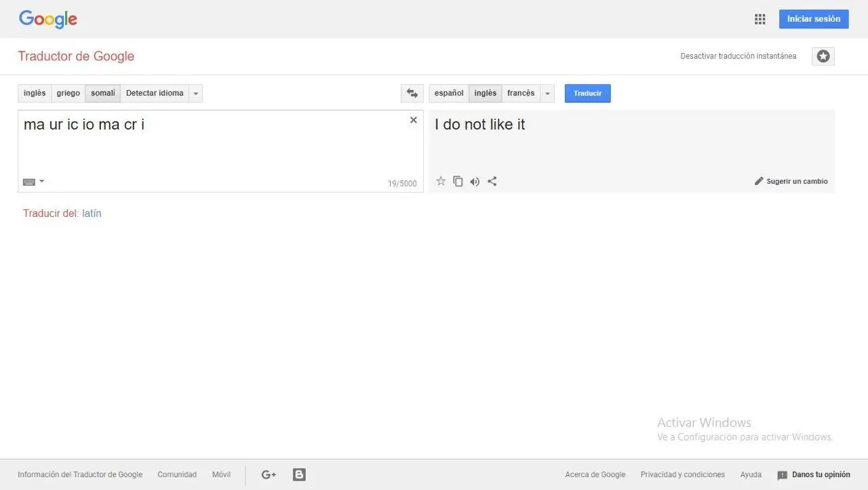This screenshot has width=868, height=490.
Task: Select inglés as source language
Action: 35,94
